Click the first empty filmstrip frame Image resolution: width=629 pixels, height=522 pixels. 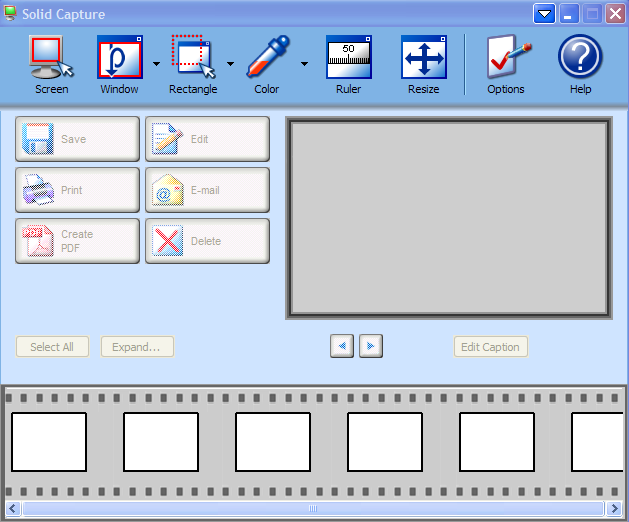[49, 442]
